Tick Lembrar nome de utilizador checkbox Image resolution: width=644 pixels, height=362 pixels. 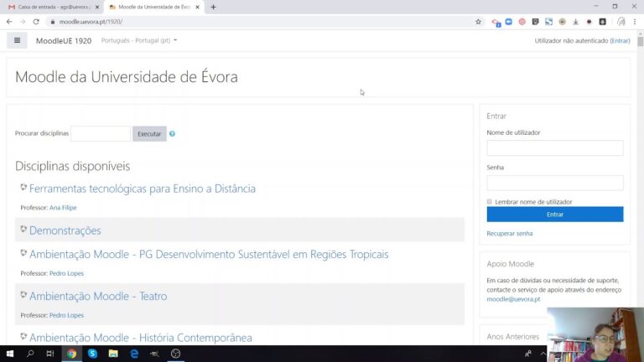click(489, 201)
